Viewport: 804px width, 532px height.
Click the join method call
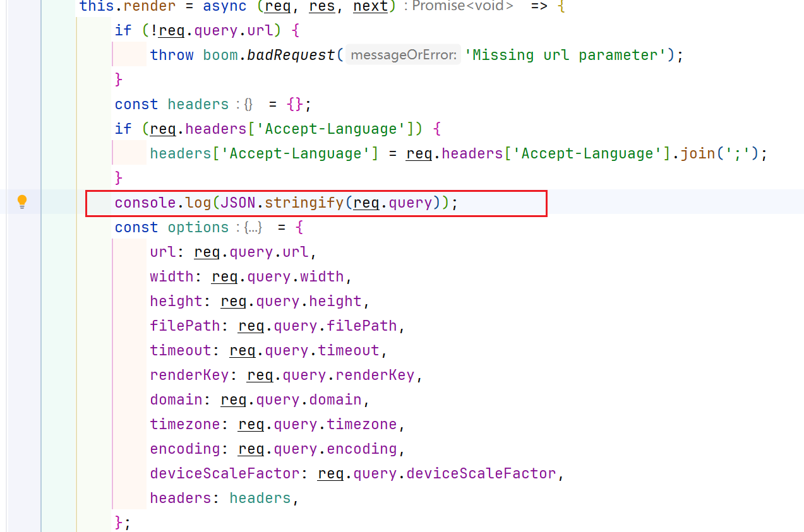pos(698,153)
